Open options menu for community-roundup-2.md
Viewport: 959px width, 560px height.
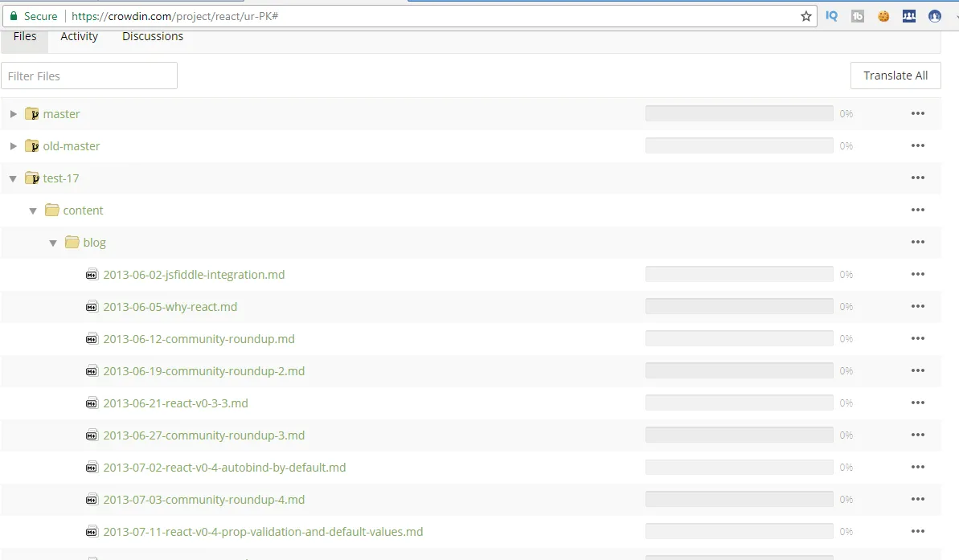pos(917,370)
